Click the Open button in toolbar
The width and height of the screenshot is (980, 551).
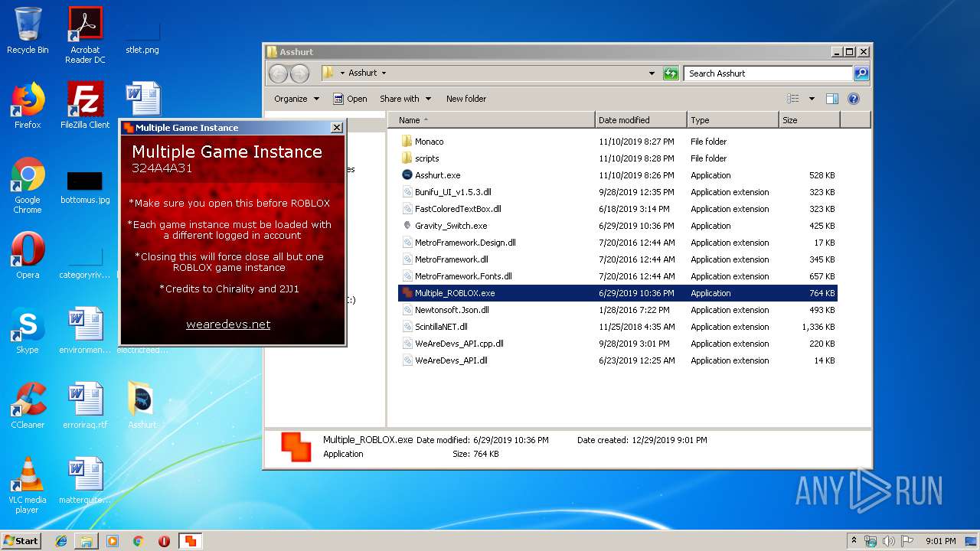[350, 99]
